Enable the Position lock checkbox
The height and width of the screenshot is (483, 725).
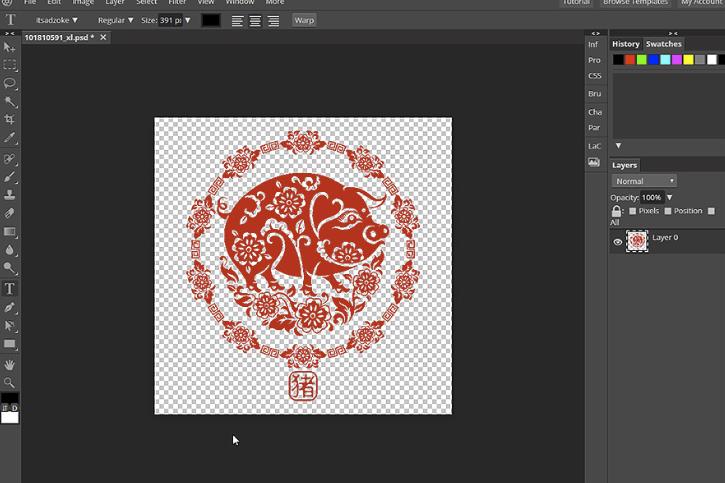pos(668,211)
